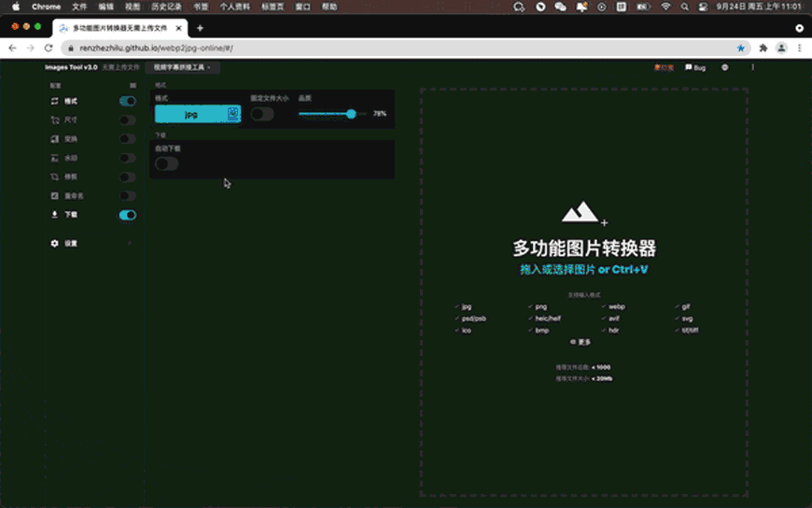Open the 文件 File menu
This screenshot has width=812, height=508.
[79, 7]
